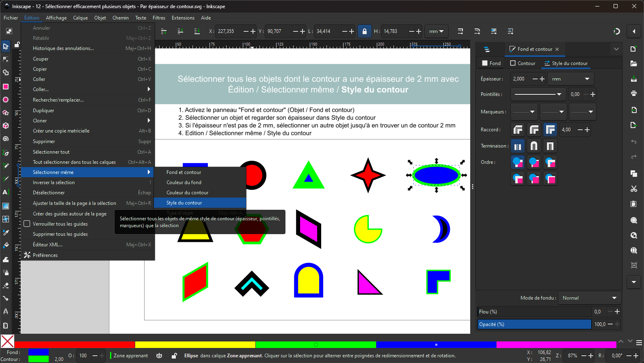Click the Zoom to drawing icon
Image resolution: width=644 pixels, height=363 pixels.
tap(633, 235)
